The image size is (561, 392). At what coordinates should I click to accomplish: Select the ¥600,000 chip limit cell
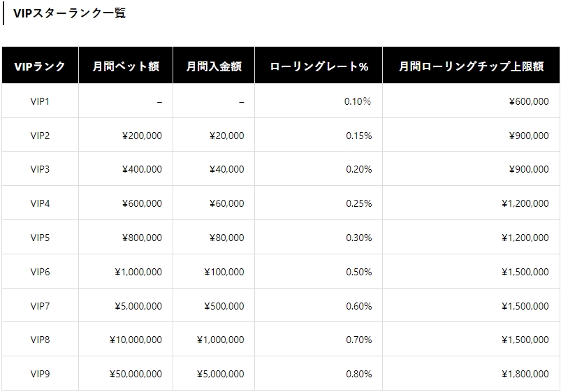pyautogui.click(x=471, y=101)
